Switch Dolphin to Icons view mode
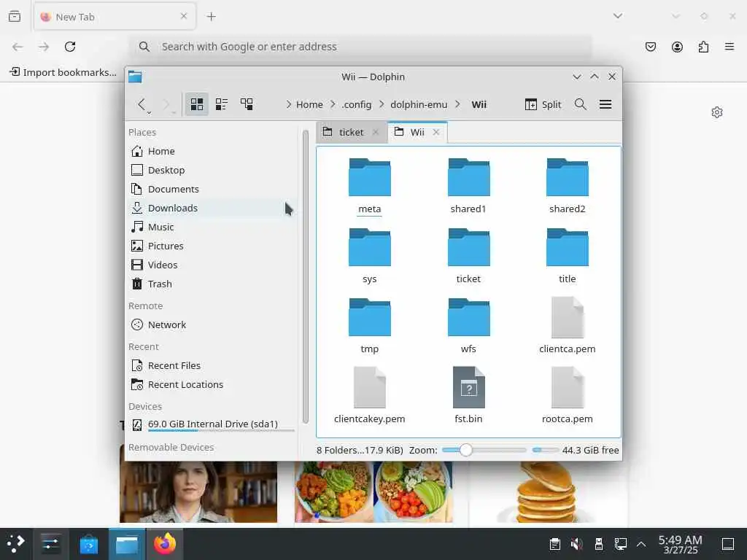This screenshot has height=560, width=747. coord(197,104)
